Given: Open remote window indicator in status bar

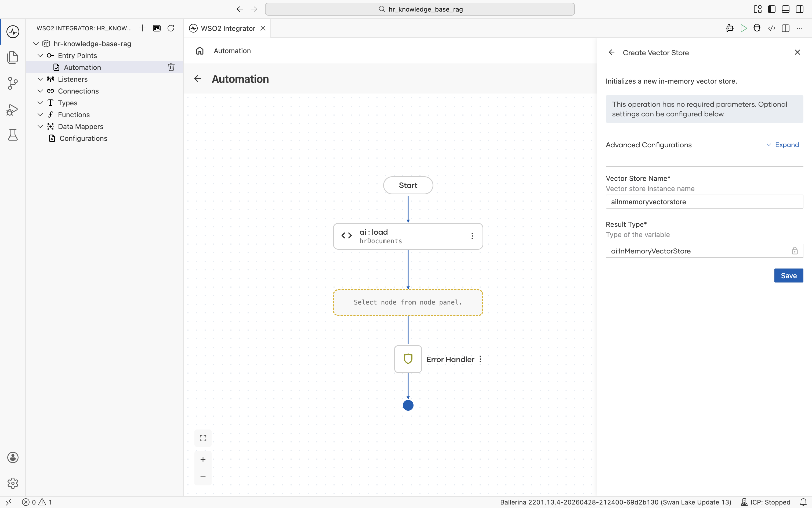Looking at the screenshot, I should click(x=9, y=502).
